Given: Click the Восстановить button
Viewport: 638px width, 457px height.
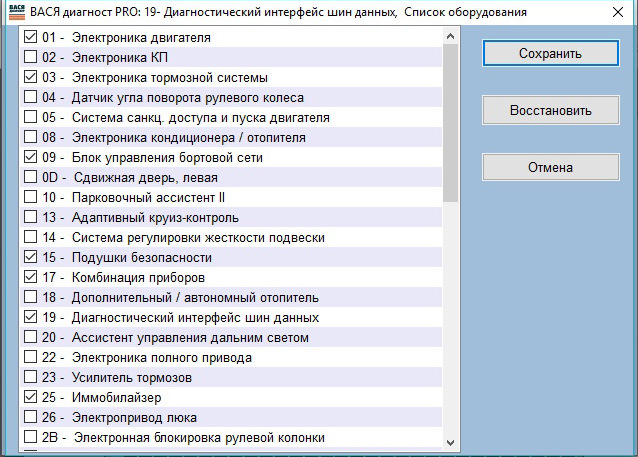Looking at the screenshot, I should [x=551, y=110].
